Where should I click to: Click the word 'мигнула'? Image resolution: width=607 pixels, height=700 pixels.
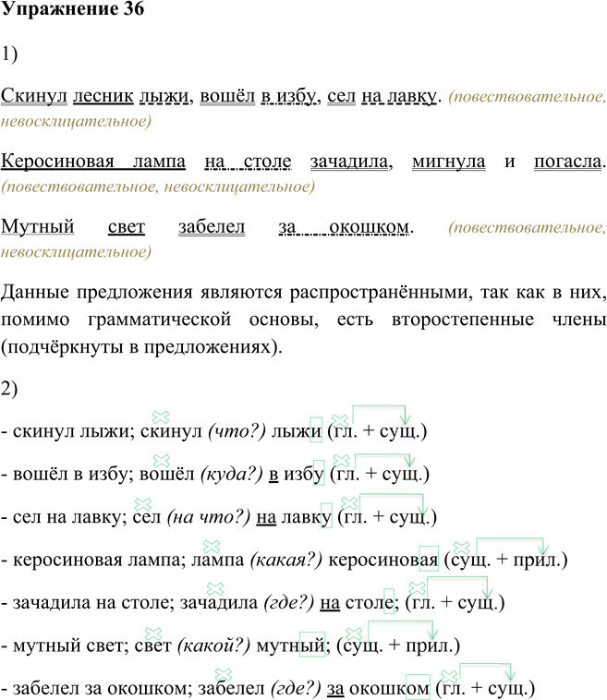pyautogui.click(x=448, y=162)
